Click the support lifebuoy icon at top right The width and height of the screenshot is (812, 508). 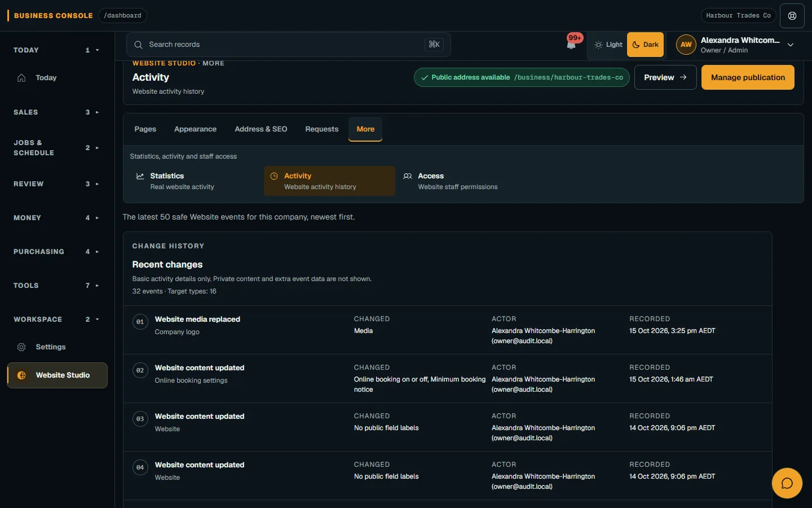[x=792, y=16]
